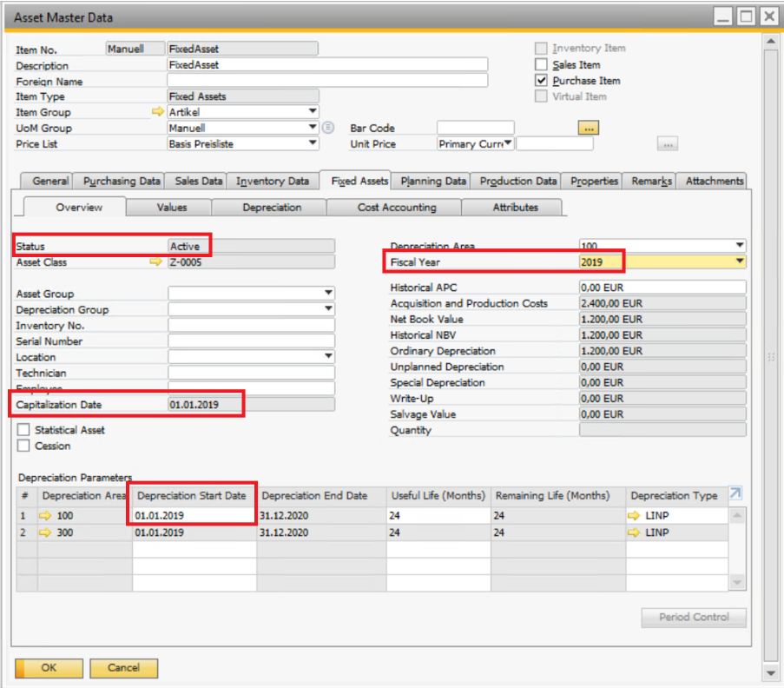
Task: Open the Asset Class Z-0005 link arrow
Action: (x=156, y=262)
